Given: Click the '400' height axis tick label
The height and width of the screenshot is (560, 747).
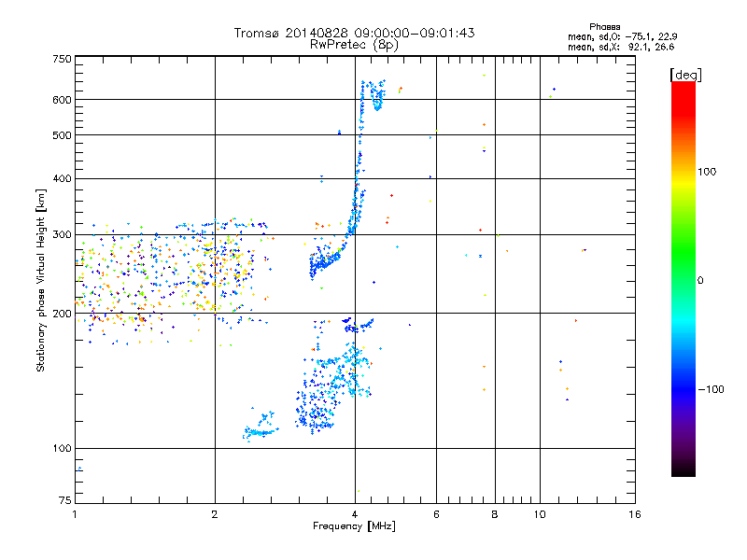Looking at the screenshot, I should click(62, 178).
